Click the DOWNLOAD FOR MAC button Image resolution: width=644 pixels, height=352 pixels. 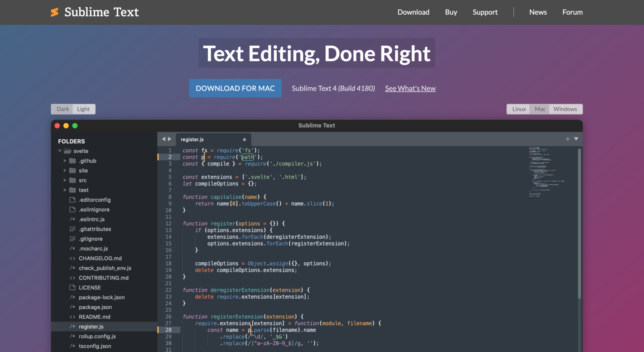(x=235, y=88)
